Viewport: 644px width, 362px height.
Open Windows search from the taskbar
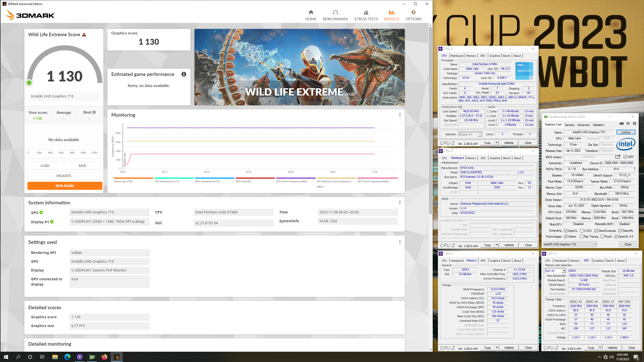pos(18,357)
